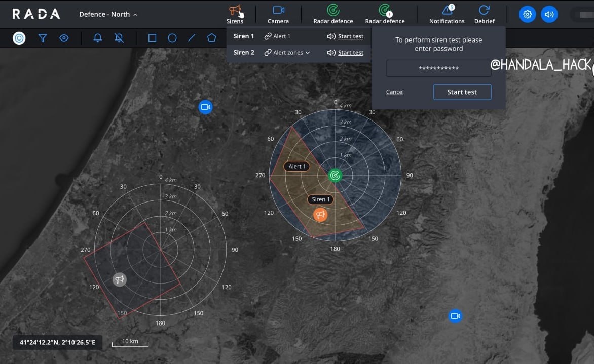Mute alerts with crossed-out bell icon

pyautogui.click(x=119, y=38)
